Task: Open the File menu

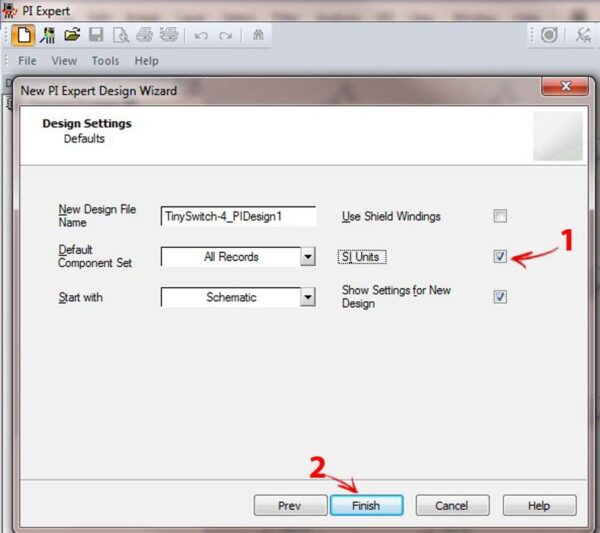Action: tap(27, 61)
